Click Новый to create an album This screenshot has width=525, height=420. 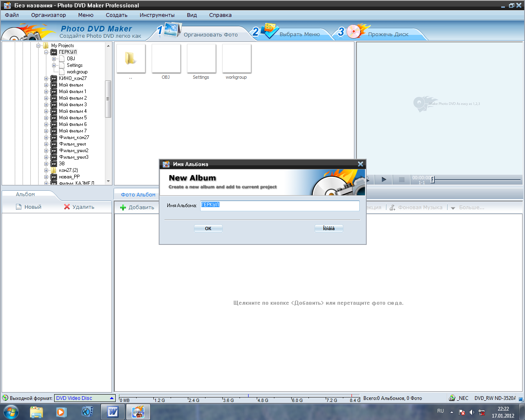click(29, 207)
